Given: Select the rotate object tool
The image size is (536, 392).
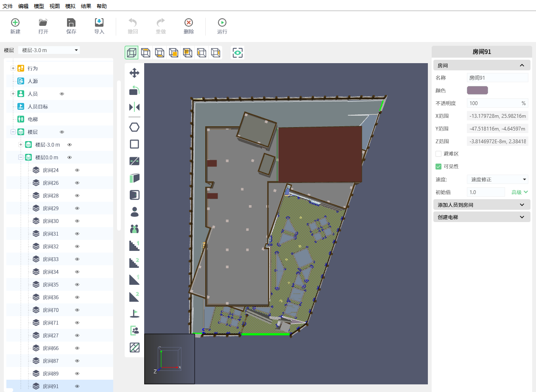Looking at the screenshot, I should point(134,90).
